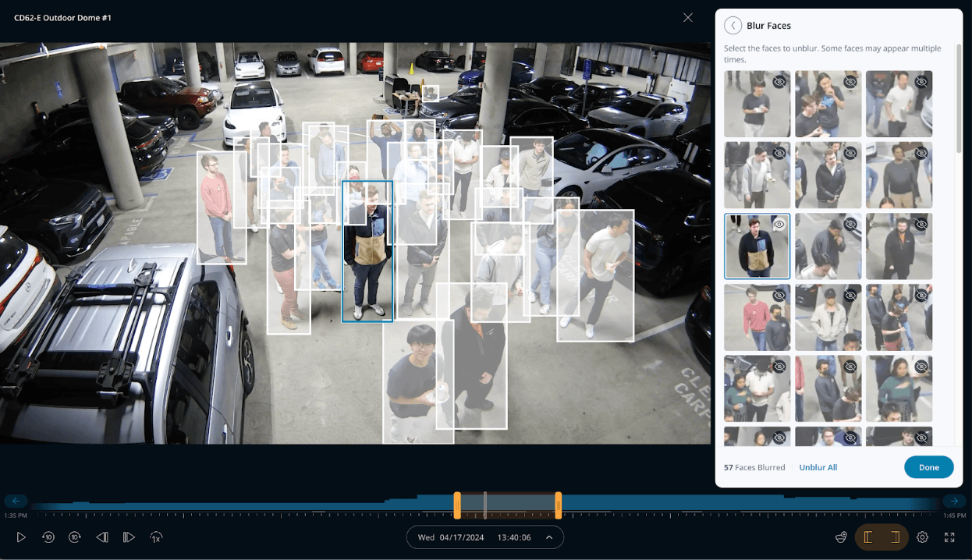The width and height of the screenshot is (972, 560).
Task: Select the face blur tool icon
Action: [841, 537]
